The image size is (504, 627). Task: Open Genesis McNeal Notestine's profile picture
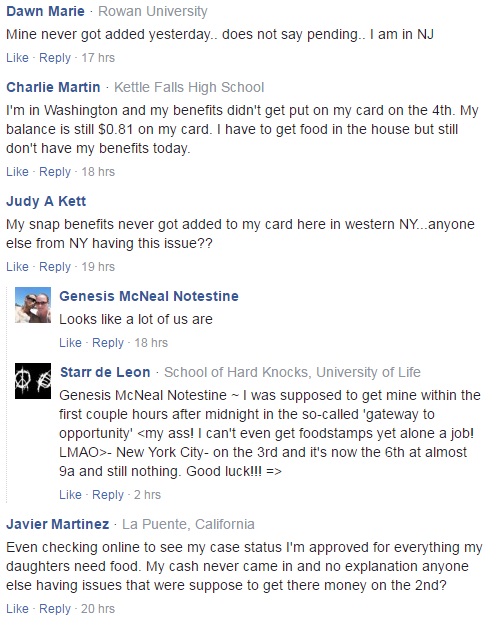pyautogui.click(x=33, y=305)
